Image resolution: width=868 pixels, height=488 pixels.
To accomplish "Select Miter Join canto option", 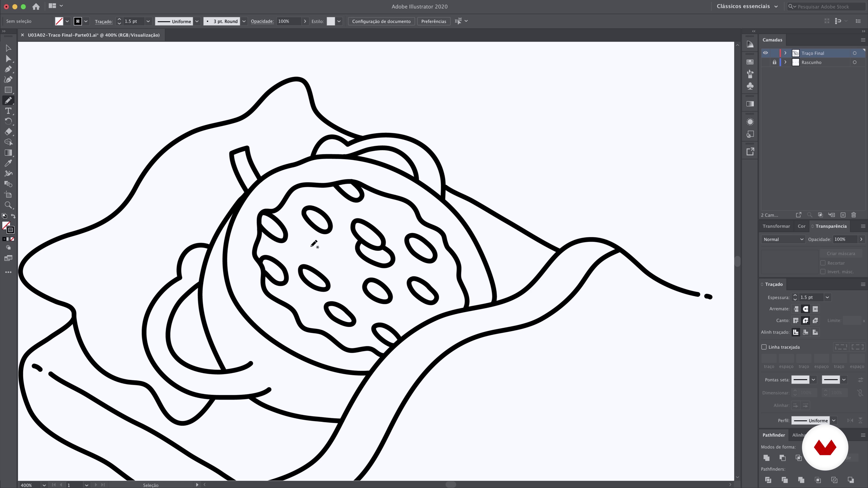I will [x=796, y=321].
